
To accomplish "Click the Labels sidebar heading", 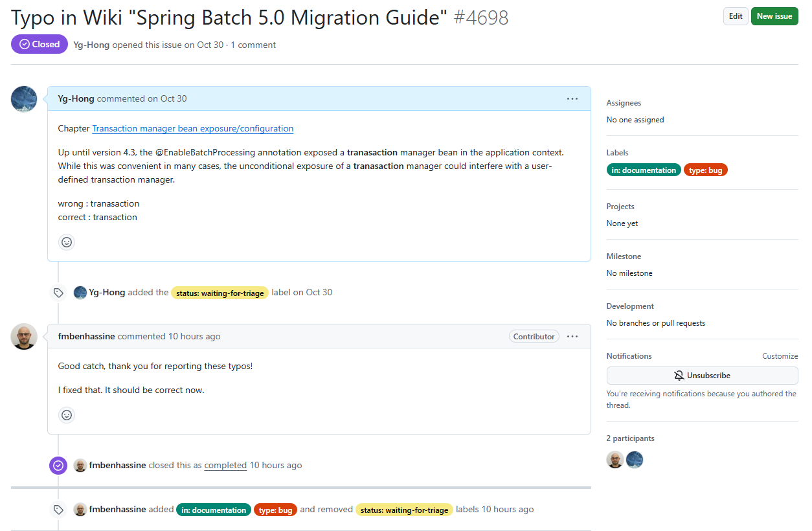I will click(618, 153).
